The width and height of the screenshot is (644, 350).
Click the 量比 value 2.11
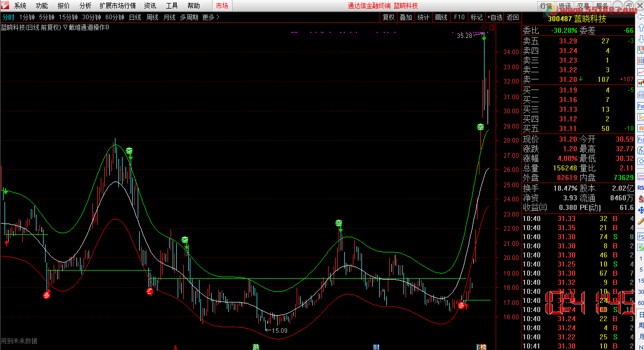pos(627,168)
